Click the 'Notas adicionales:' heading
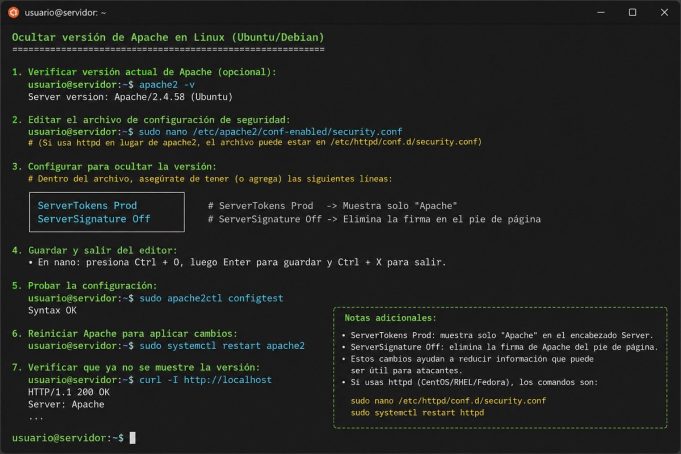 (390, 318)
